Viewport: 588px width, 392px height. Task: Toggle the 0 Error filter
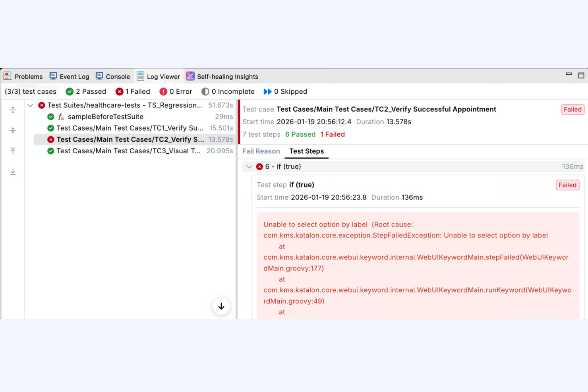176,92
